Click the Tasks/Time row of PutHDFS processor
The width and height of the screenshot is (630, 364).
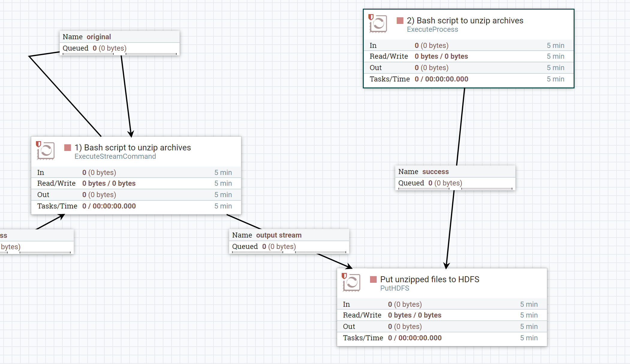[441, 338]
